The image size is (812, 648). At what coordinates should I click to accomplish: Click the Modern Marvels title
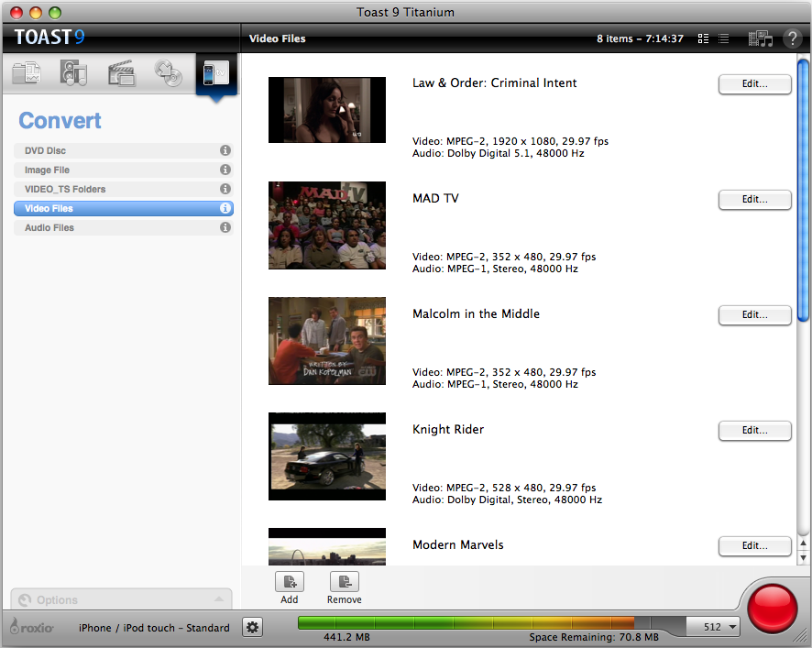click(458, 545)
